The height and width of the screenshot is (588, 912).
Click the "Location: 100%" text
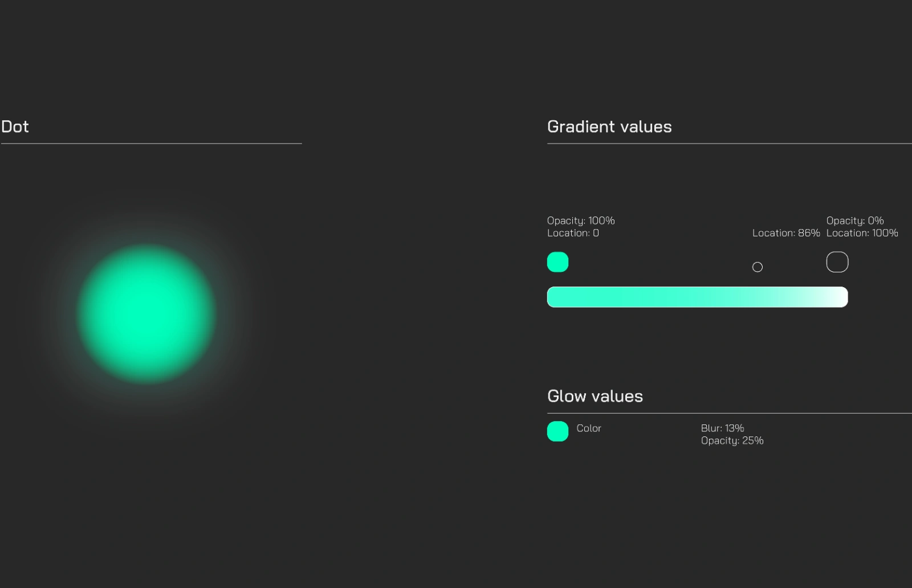coord(862,233)
